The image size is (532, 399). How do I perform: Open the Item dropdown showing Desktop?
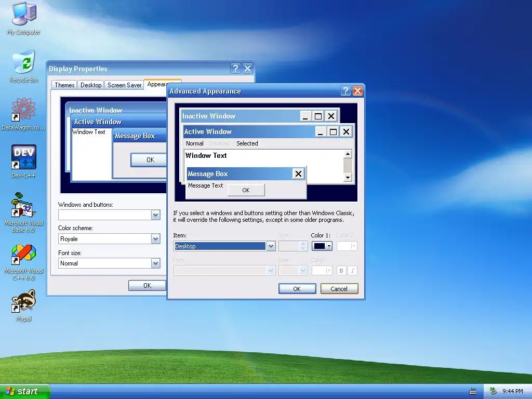(270, 246)
